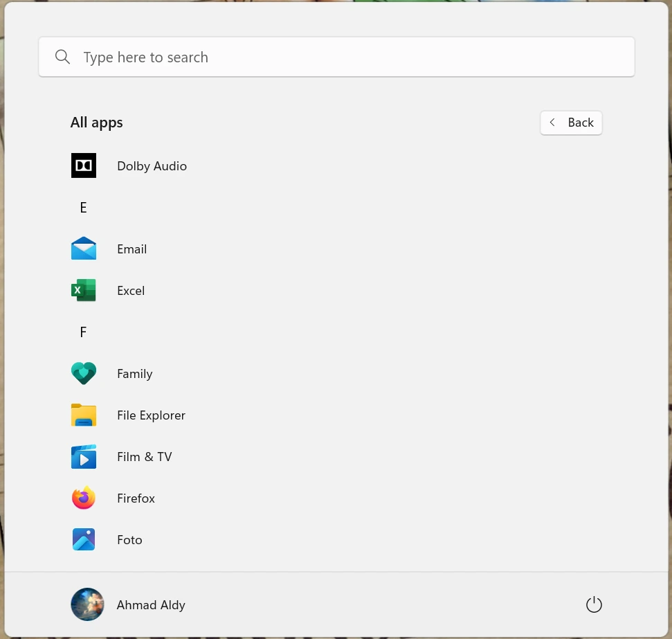Select the 'Film & TV' label

[145, 457]
